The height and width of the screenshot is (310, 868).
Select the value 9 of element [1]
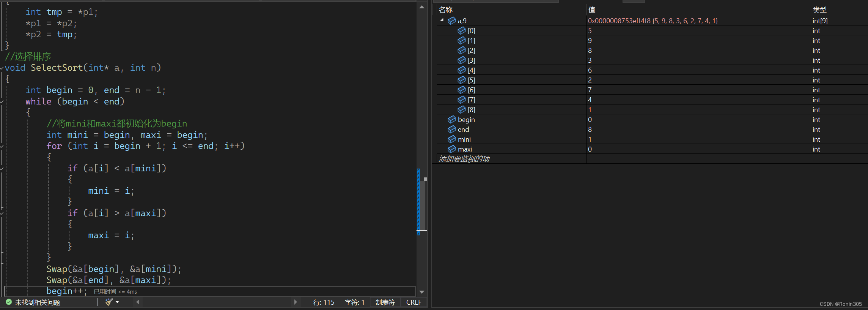pos(590,40)
